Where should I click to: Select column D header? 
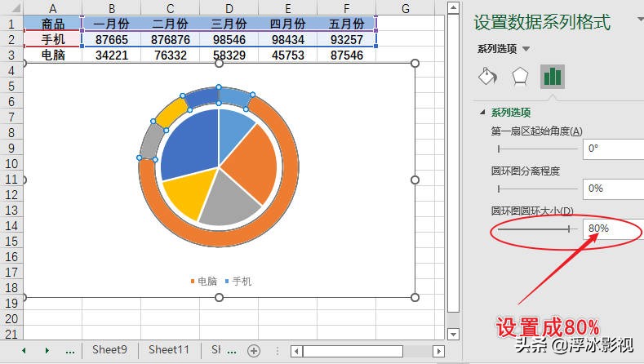pos(229,8)
